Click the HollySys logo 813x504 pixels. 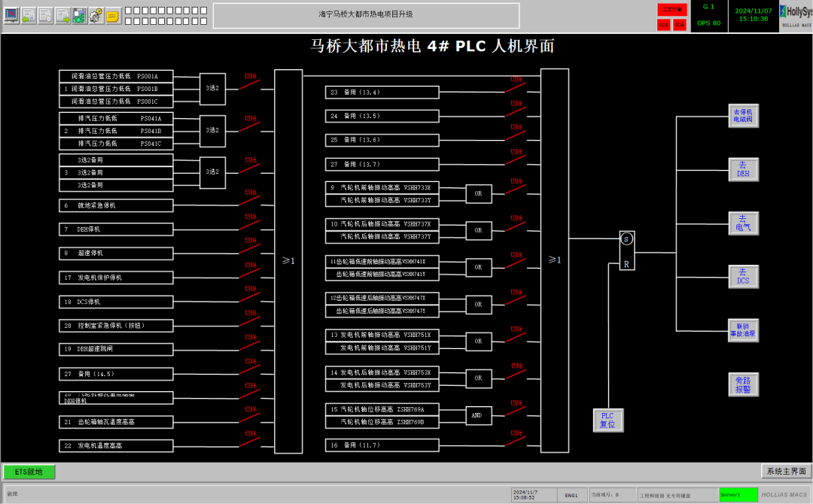pyautogui.click(x=796, y=15)
